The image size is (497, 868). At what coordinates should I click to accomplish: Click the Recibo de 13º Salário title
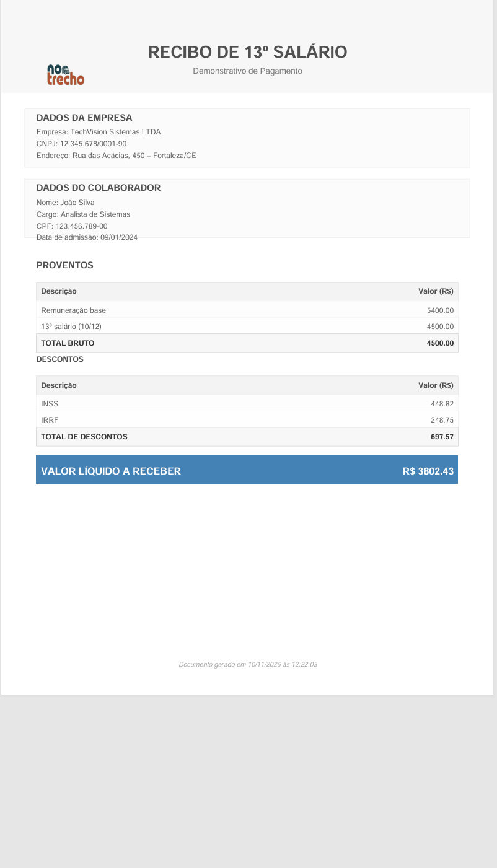(247, 52)
